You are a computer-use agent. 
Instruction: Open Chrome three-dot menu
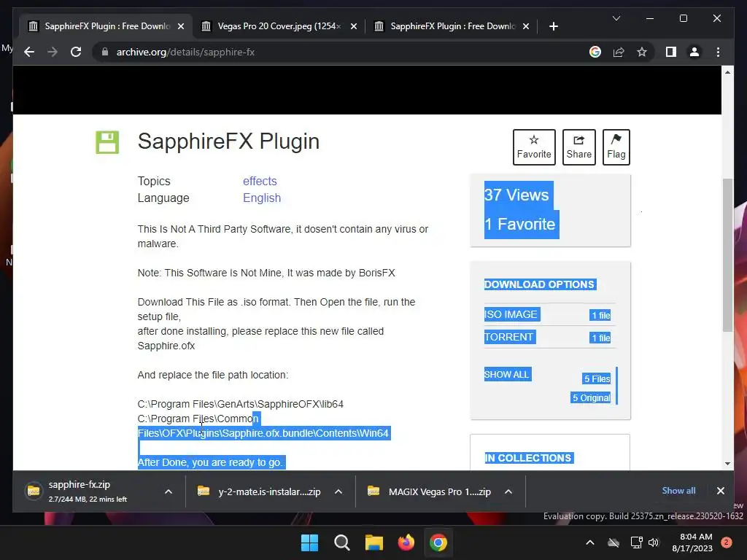(718, 52)
